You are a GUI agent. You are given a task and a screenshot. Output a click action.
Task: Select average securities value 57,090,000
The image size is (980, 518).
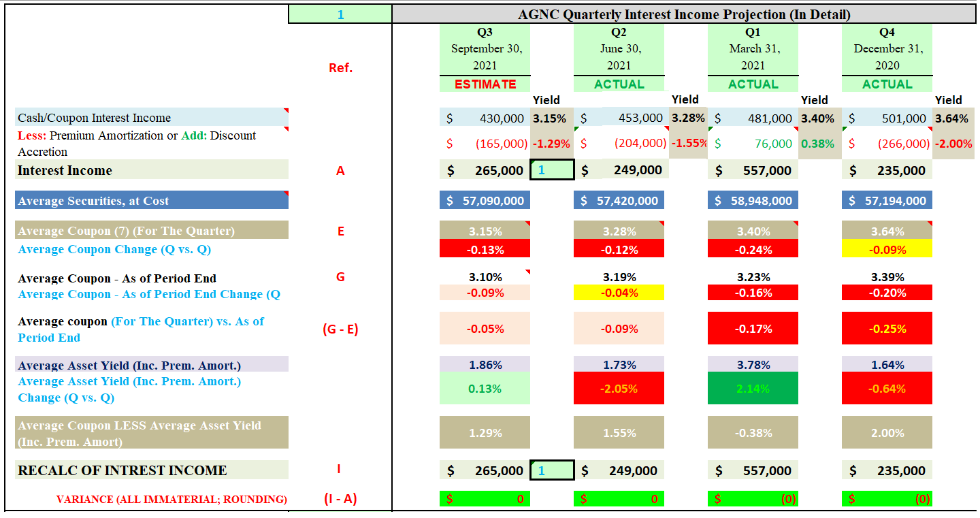(485, 200)
